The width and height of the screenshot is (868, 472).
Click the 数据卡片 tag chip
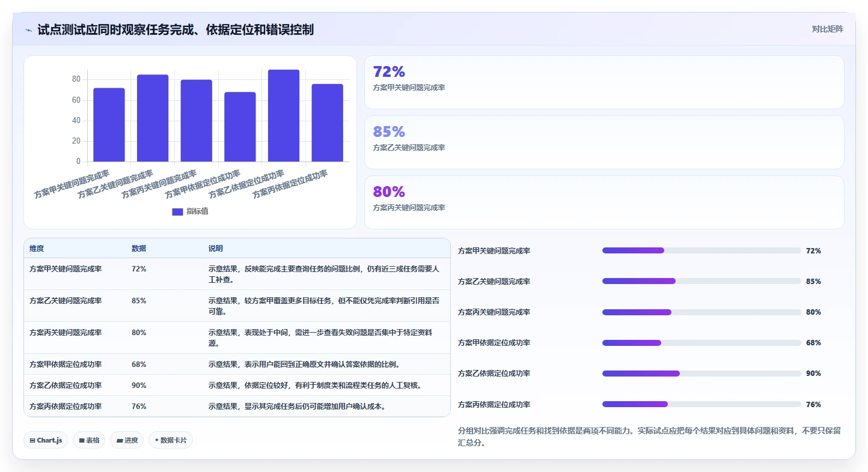[171, 440]
